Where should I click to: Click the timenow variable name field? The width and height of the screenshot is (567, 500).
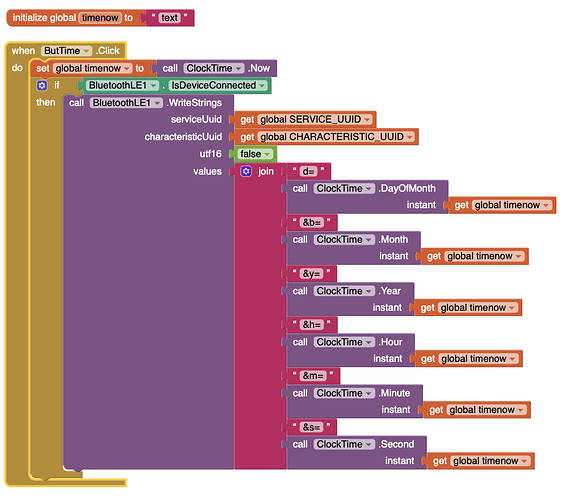[x=100, y=18]
